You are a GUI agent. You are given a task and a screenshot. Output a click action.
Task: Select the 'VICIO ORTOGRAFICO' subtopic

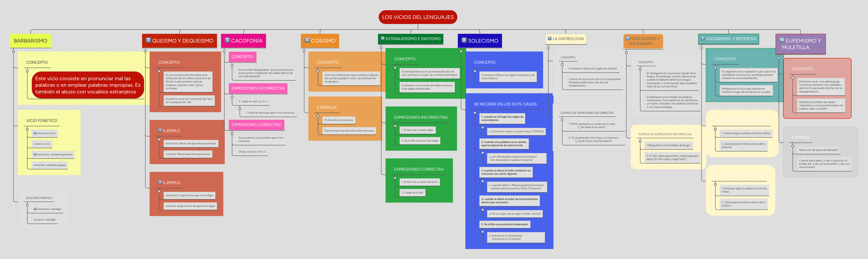click(39, 198)
